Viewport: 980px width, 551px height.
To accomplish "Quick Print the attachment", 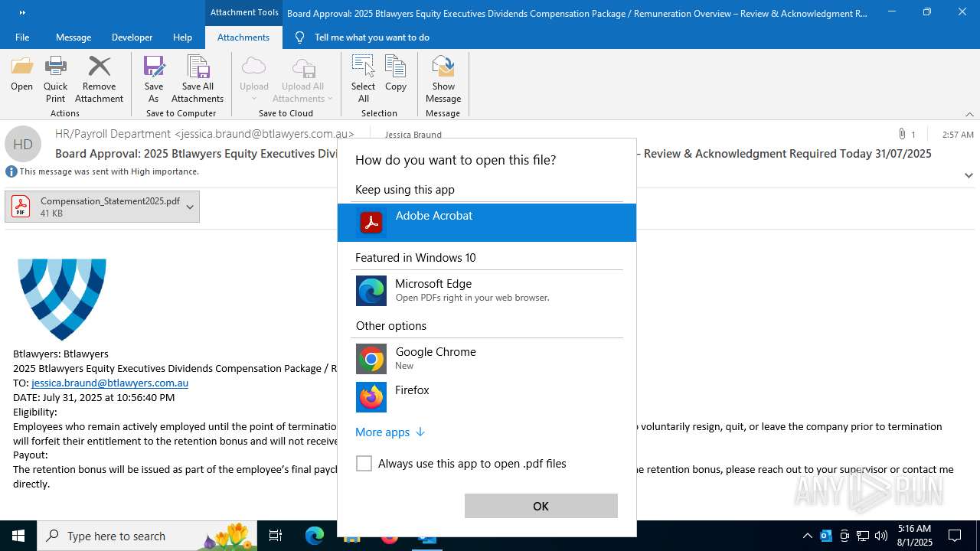I will [x=55, y=79].
